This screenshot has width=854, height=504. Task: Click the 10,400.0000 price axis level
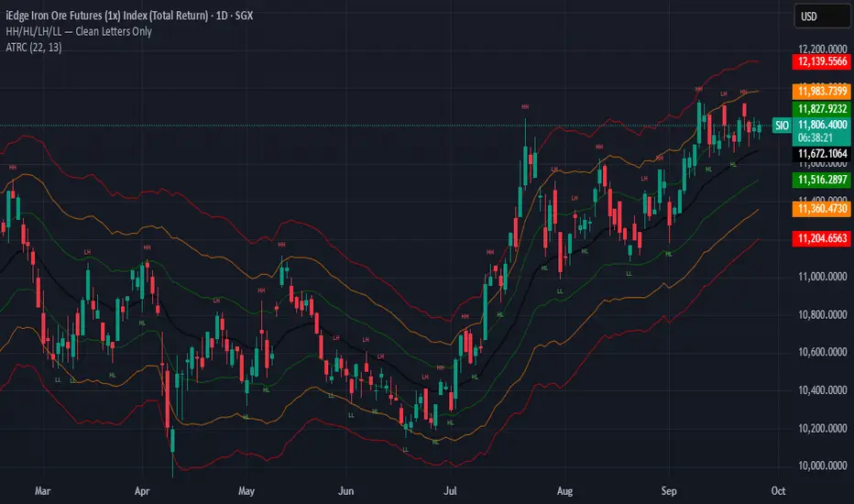click(x=822, y=390)
